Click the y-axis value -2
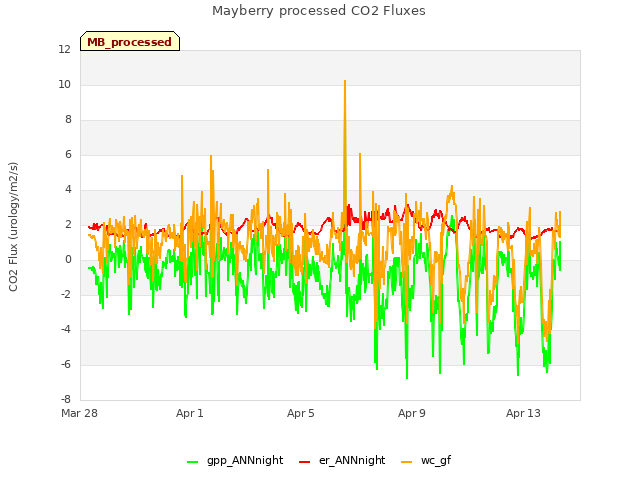Image resolution: width=640 pixels, height=480 pixels. click(66, 295)
